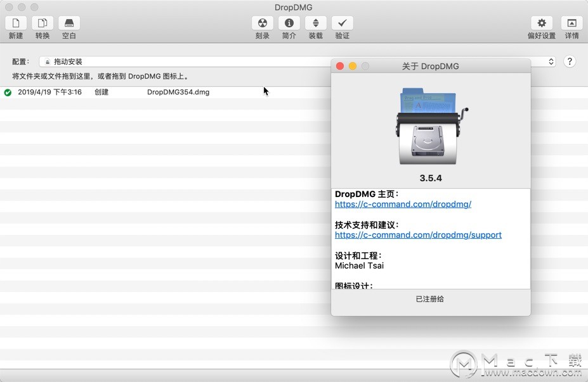This screenshot has height=382, width=588.
Task: Click the 装载 (Mount) toolbar icon
Action: (316, 23)
